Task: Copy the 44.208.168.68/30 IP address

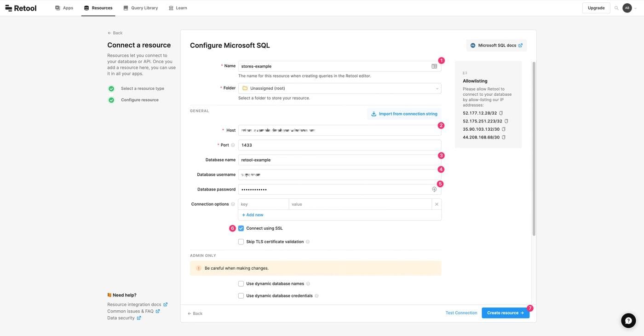Action: pyautogui.click(x=504, y=137)
